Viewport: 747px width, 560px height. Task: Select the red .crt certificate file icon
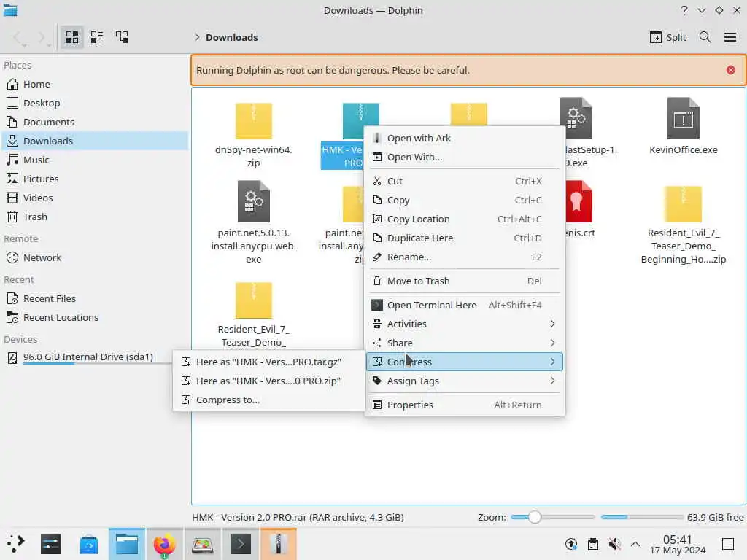[x=578, y=201]
